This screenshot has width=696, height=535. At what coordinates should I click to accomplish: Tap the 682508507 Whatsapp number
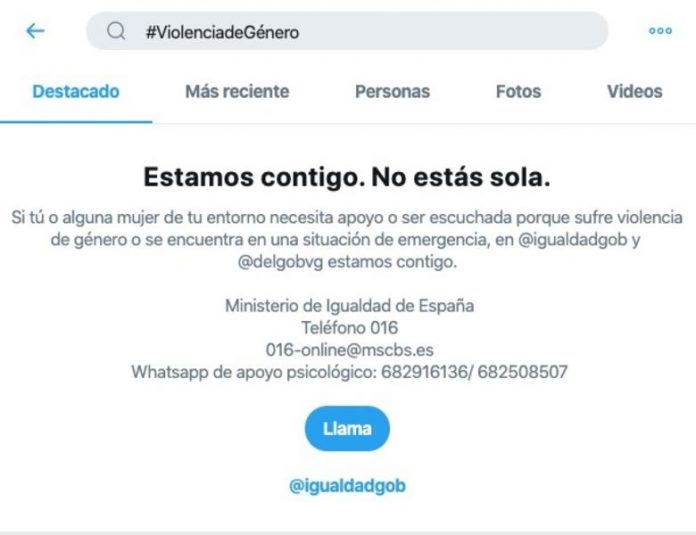tap(522, 372)
